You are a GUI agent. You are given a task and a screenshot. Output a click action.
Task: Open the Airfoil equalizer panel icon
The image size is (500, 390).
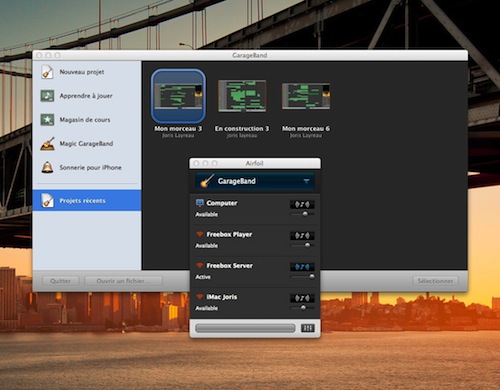pos(308,328)
